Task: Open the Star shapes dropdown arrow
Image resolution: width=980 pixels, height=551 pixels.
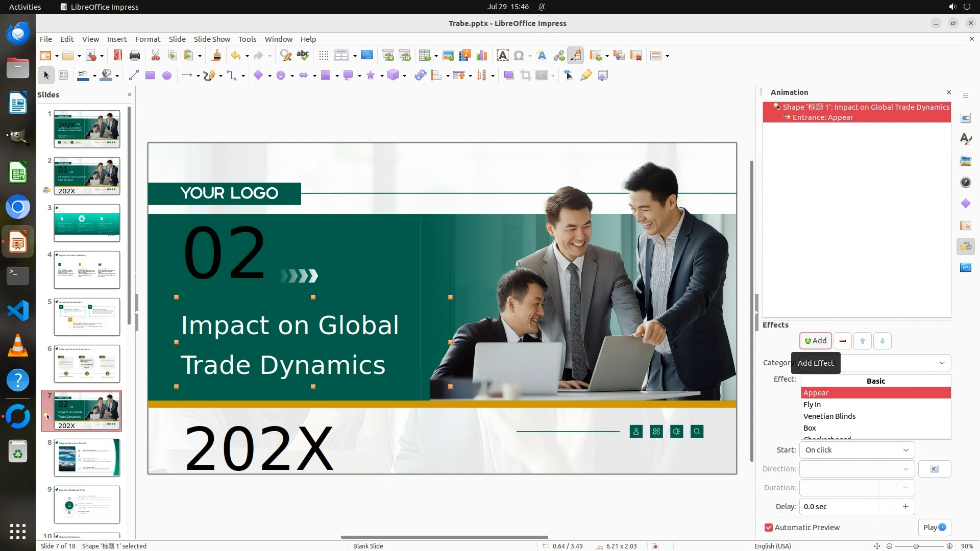Action: (x=382, y=76)
